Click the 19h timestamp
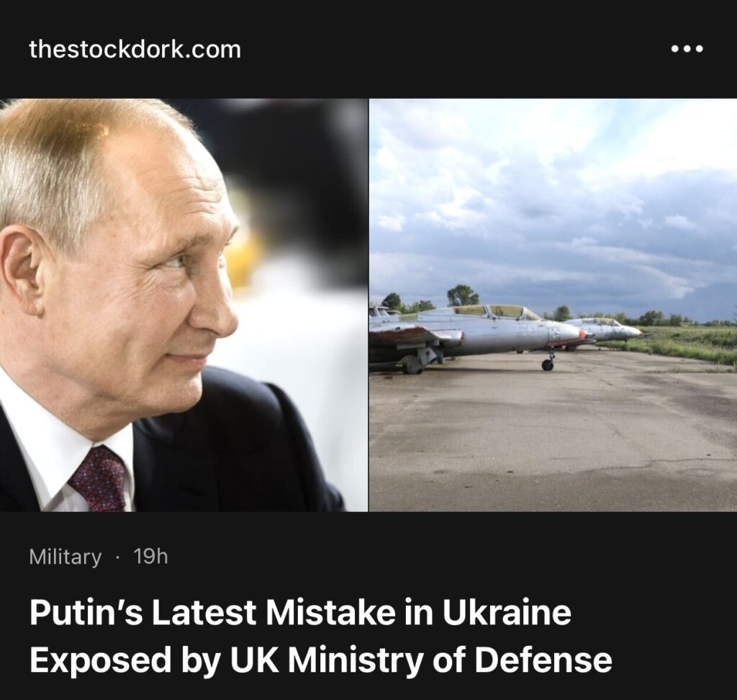 click(x=150, y=557)
